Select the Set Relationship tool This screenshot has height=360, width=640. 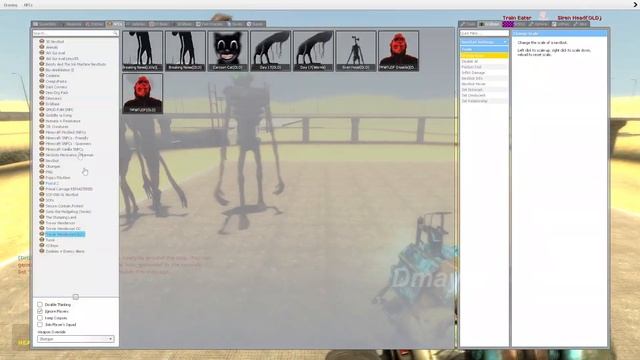pyautogui.click(x=484, y=101)
